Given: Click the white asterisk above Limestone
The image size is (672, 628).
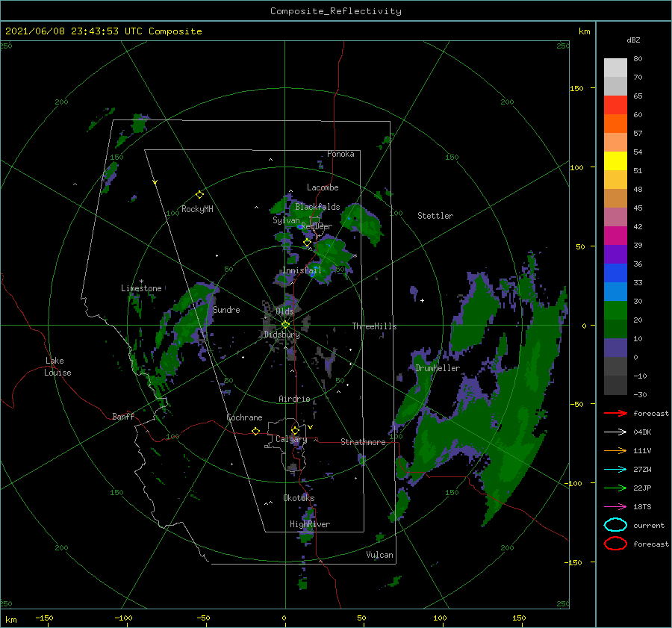Looking at the screenshot, I should [141, 282].
